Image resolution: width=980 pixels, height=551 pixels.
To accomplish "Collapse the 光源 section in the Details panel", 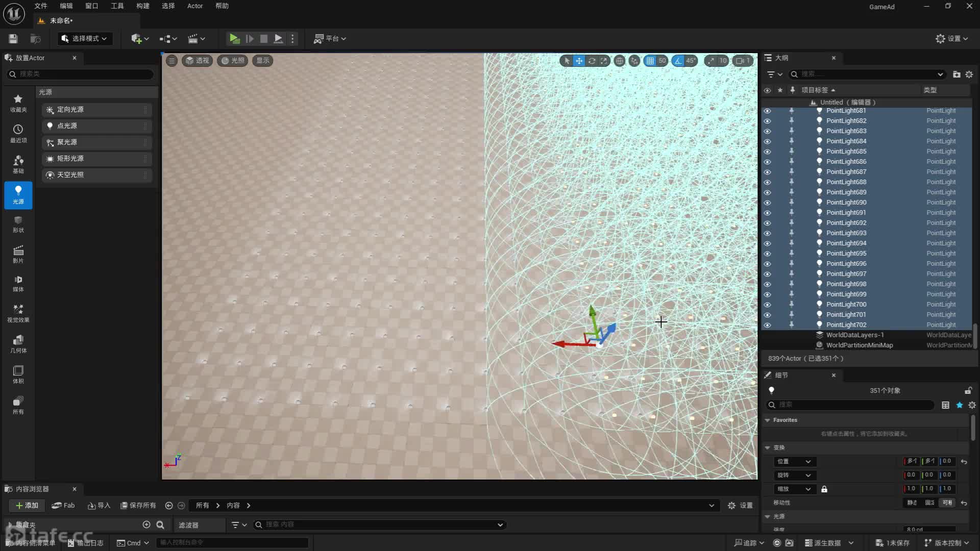I will click(x=769, y=516).
